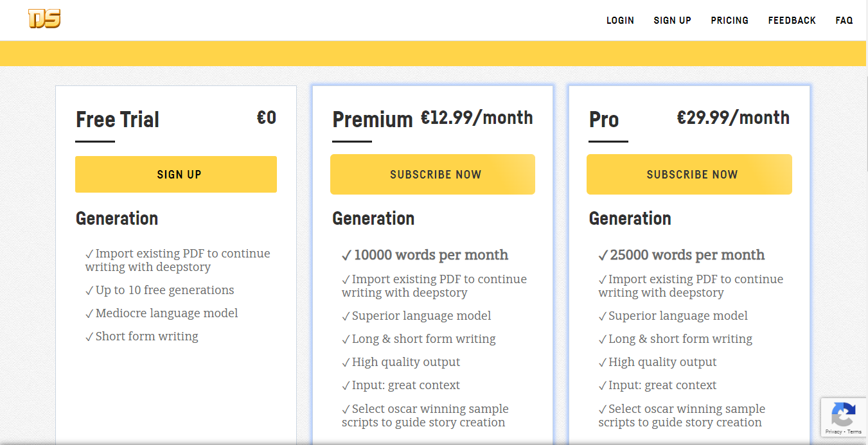The width and height of the screenshot is (868, 445).
Task: Click the DS logo in the header
Action: click(x=44, y=19)
